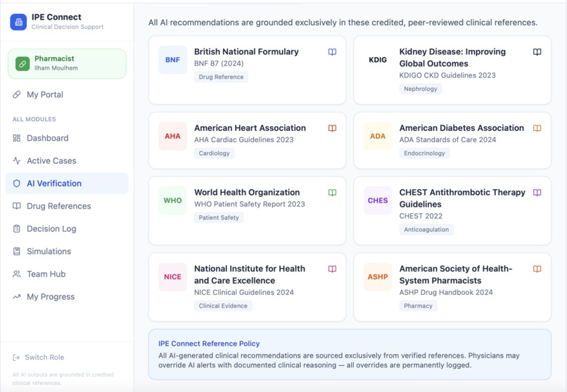Screen dimensions: 567x392
Task: Open the Decision Log module
Action: (67, 229)
